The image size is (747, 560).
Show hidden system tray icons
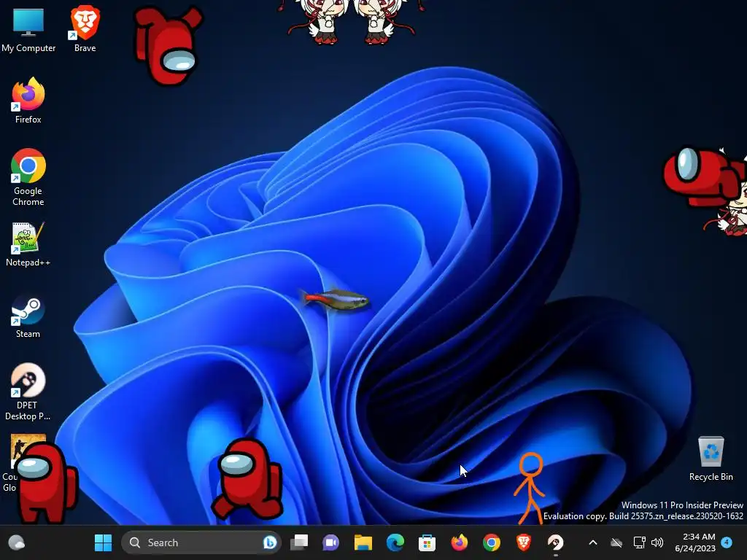coord(593,542)
